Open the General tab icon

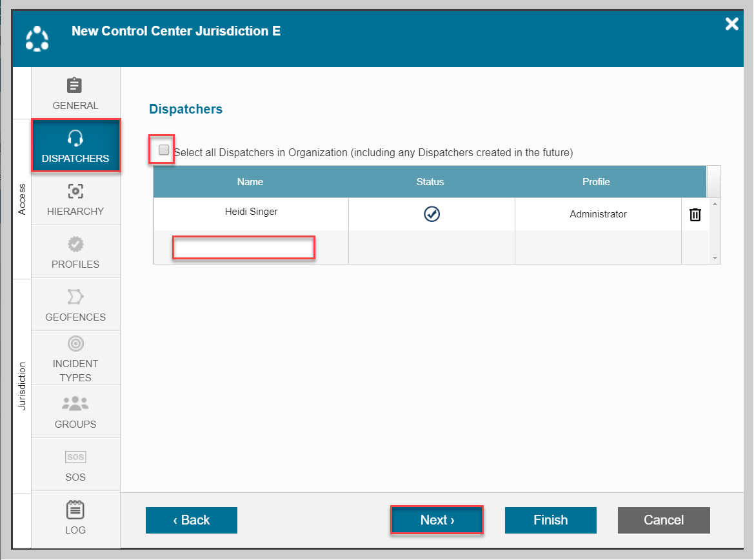pos(75,86)
